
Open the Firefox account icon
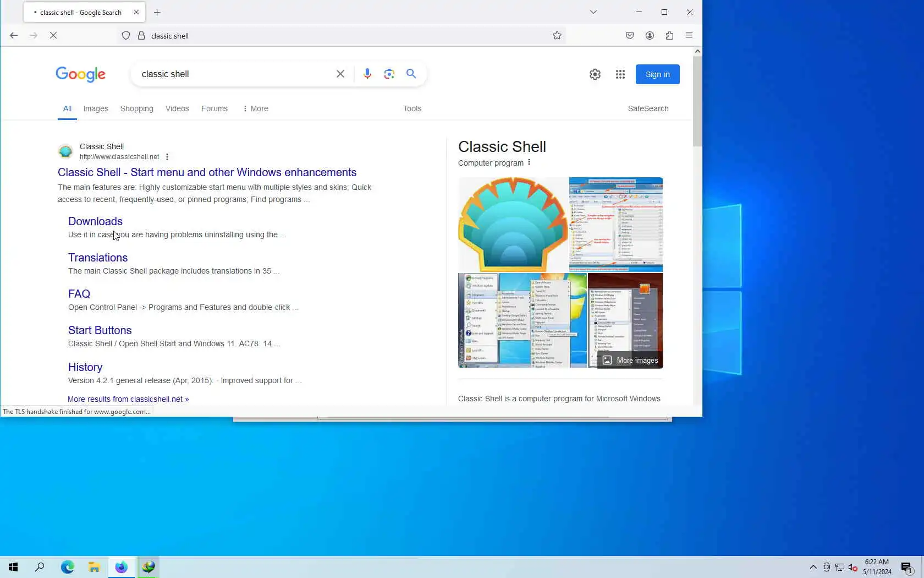pyautogui.click(x=650, y=35)
